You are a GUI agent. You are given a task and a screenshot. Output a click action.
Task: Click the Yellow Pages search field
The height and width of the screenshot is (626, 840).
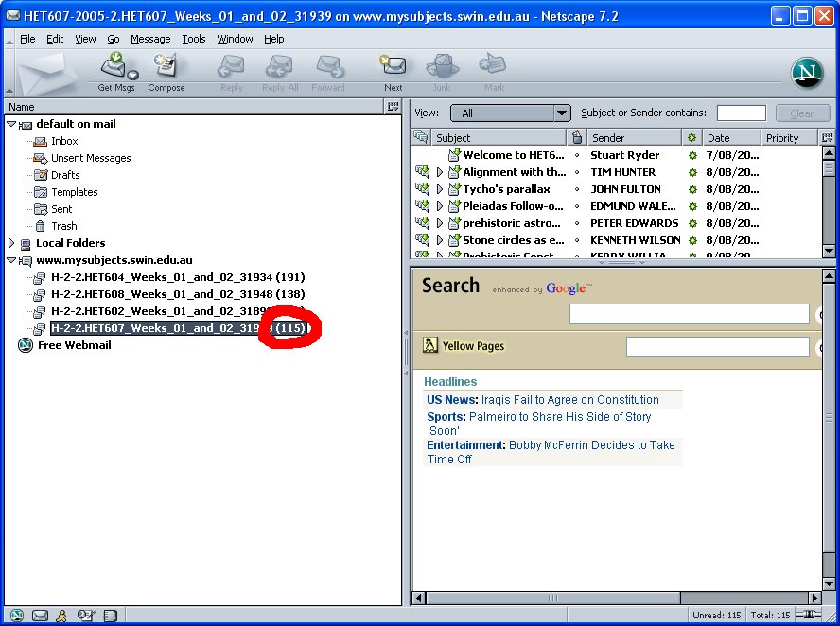click(717, 347)
